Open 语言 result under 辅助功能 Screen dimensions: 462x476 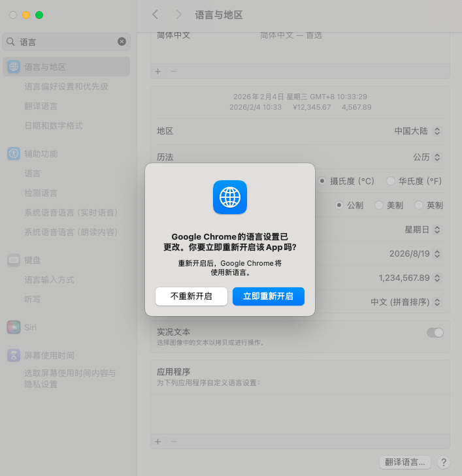coord(33,173)
